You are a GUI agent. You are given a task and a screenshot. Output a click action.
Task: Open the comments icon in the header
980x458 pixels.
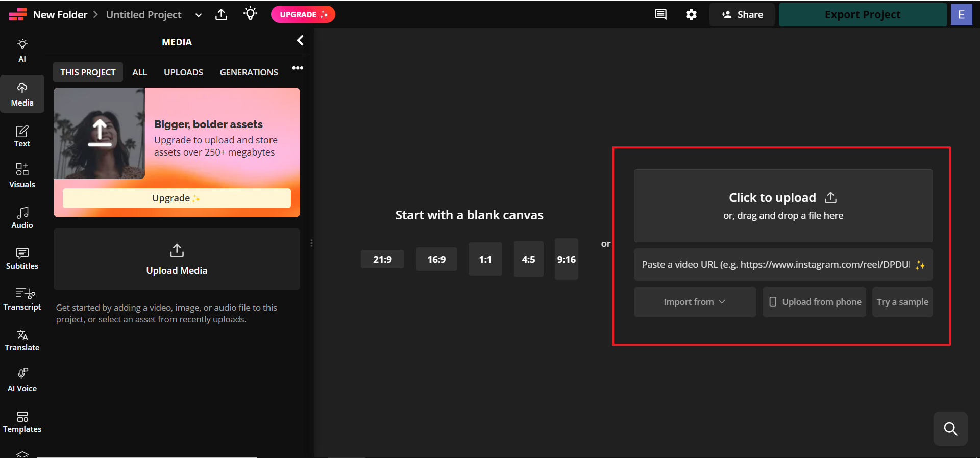660,14
